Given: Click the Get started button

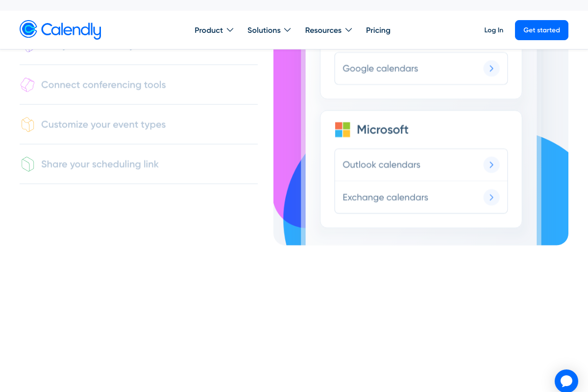Looking at the screenshot, I should point(541,30).
